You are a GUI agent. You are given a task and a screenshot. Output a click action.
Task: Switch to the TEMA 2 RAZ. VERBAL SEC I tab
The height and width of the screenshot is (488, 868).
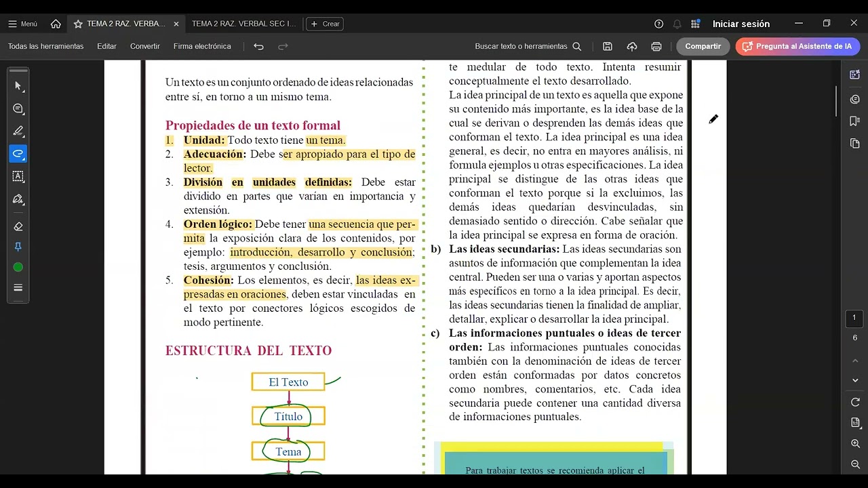coord(244,24)
